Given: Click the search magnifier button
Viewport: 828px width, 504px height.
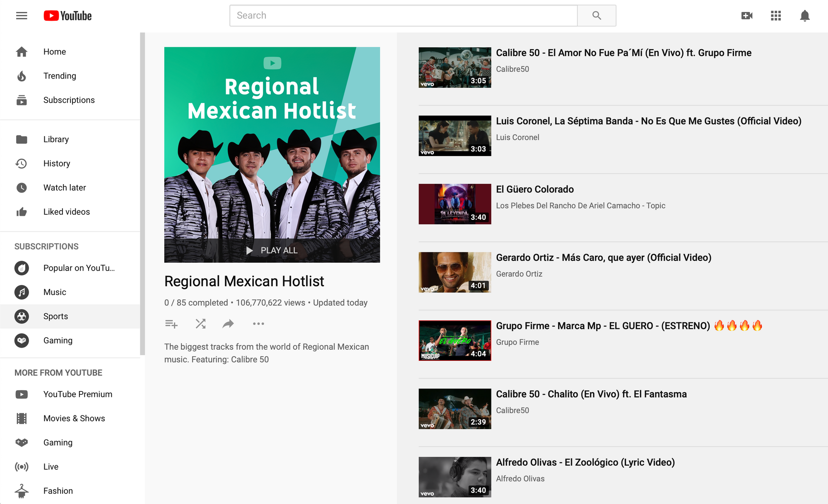Looking at the screenshot, I should 596,16.
